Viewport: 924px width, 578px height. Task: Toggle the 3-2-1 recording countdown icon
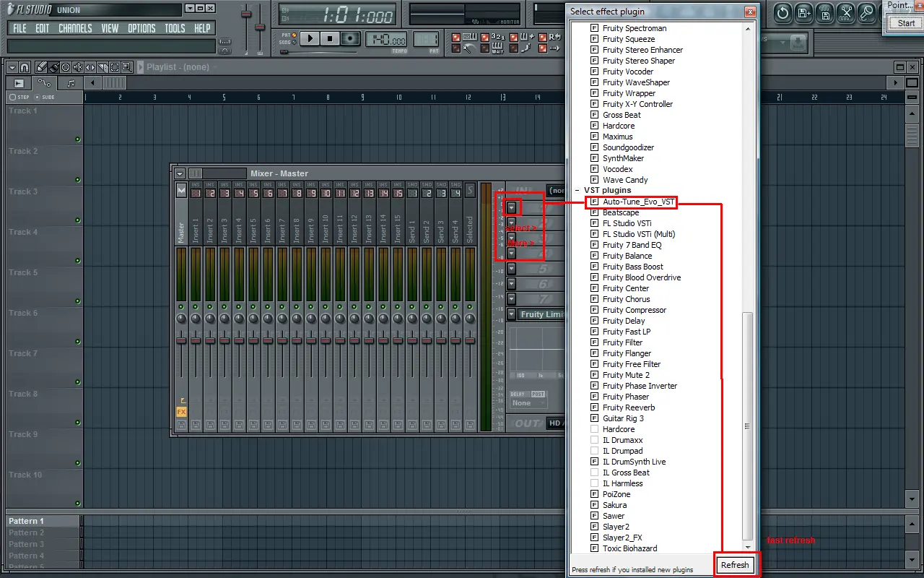(x=498, y=37)
